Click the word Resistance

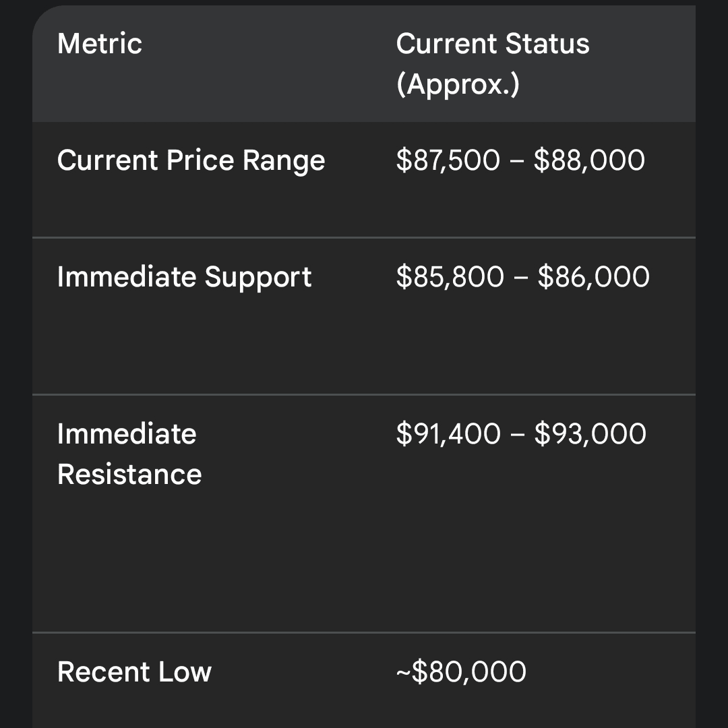129,475
